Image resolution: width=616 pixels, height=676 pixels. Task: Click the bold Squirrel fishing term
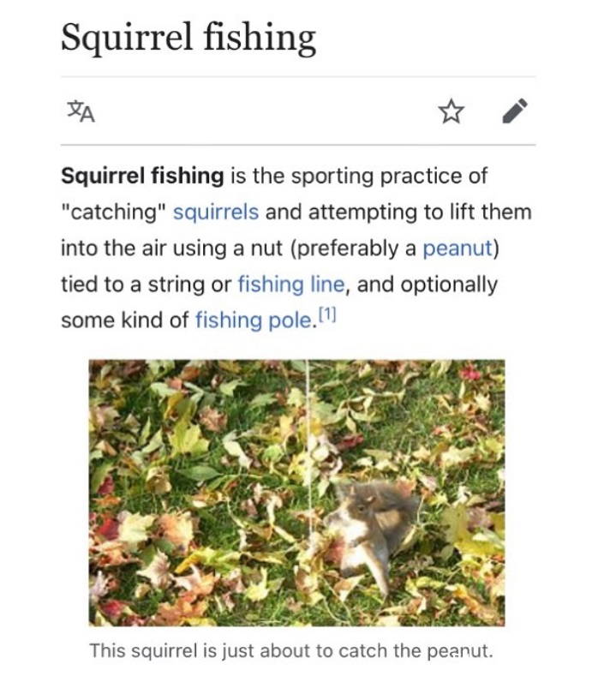[x=142, y=176]
